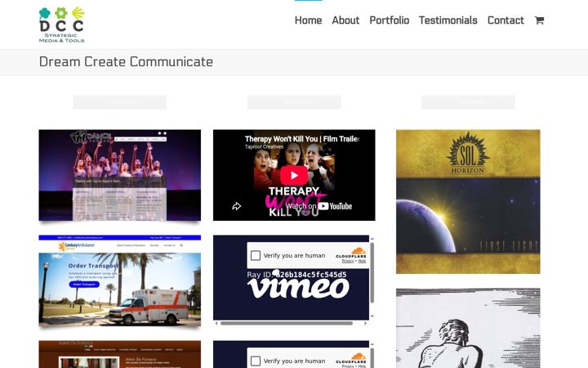Check the first Verify you are human box

[256, 255]
